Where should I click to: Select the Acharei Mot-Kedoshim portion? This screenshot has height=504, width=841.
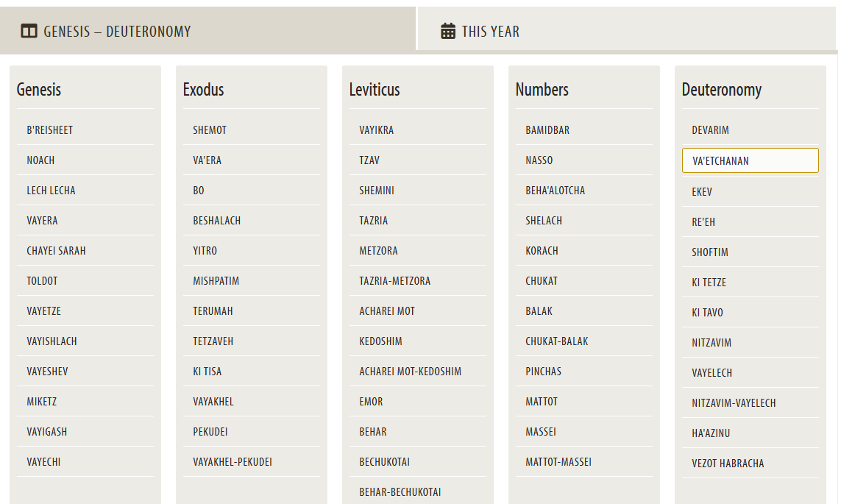pos(411,372)
